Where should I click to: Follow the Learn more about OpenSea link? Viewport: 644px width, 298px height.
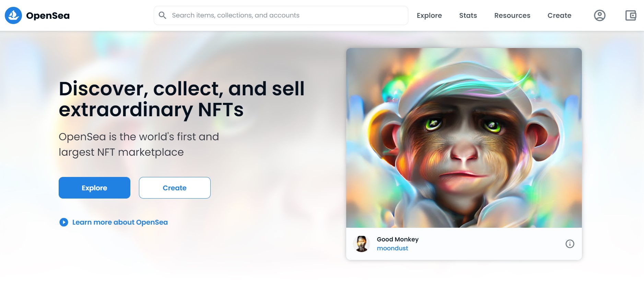[x=120, y=222]
